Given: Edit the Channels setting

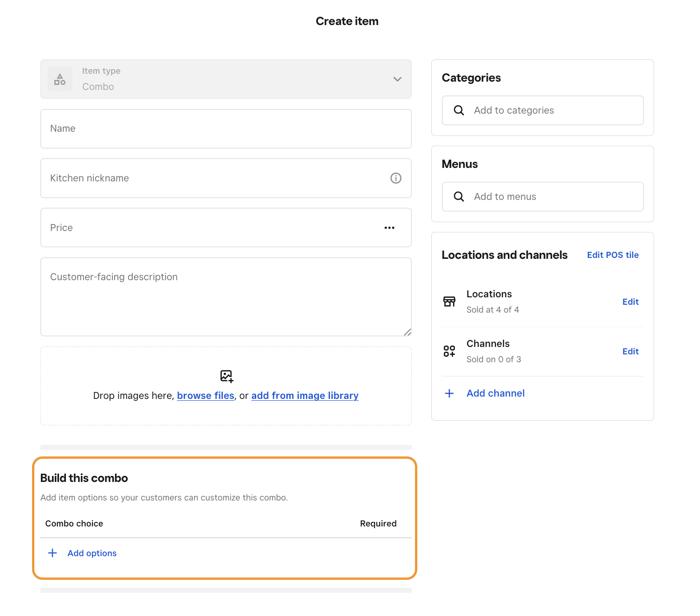Looking at the screenshot, I should pyautogui.click(x=630, y=352).
